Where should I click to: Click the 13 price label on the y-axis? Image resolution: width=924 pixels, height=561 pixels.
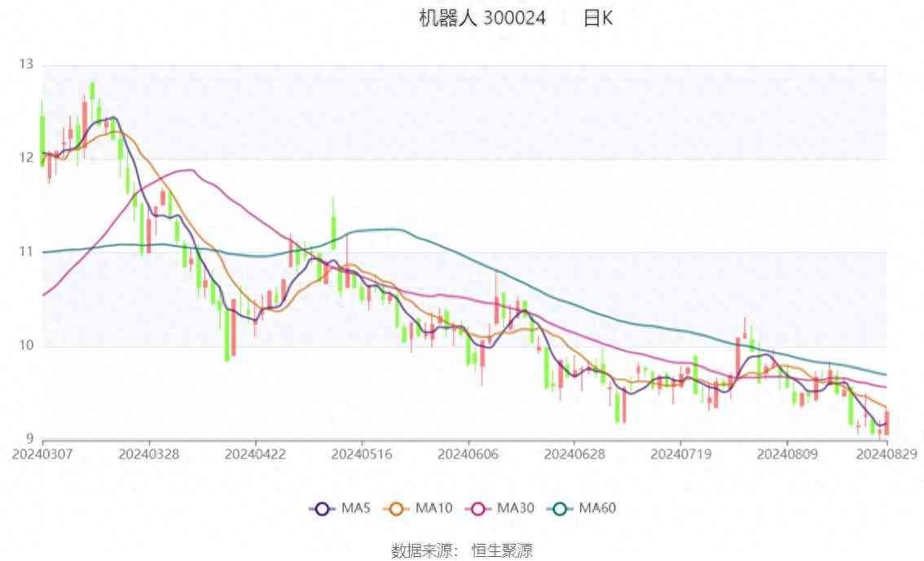tap(26, 64)
